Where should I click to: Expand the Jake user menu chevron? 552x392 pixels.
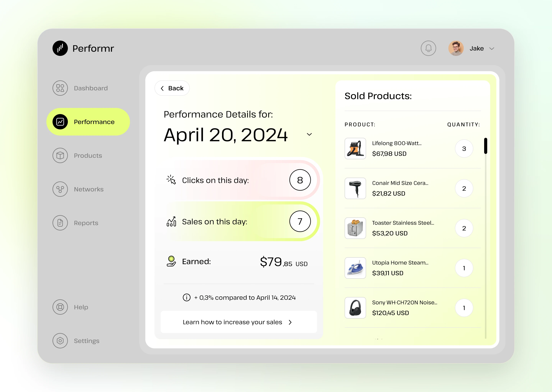492,48
